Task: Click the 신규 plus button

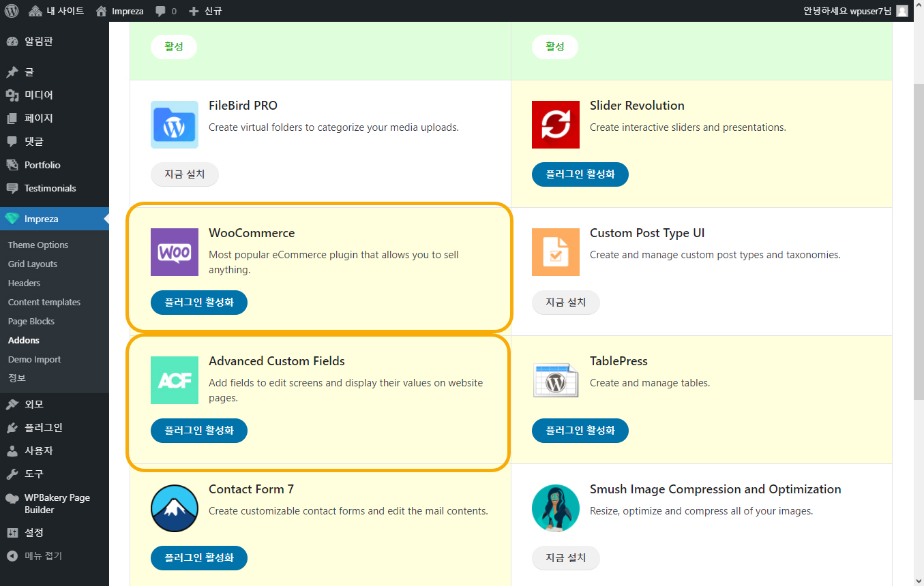Action: [205, 11]
